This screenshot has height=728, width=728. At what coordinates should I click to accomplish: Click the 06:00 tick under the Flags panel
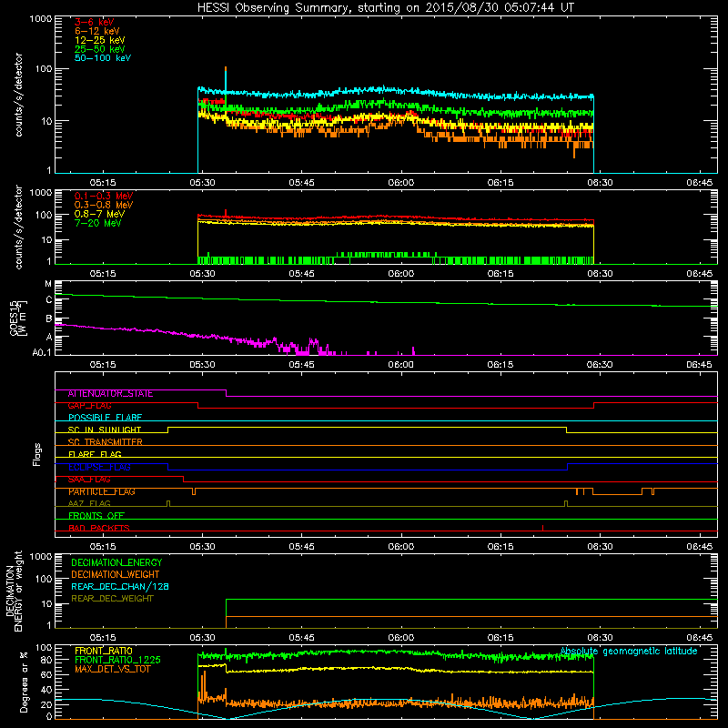pyautogui.click(x=401, y=547)
